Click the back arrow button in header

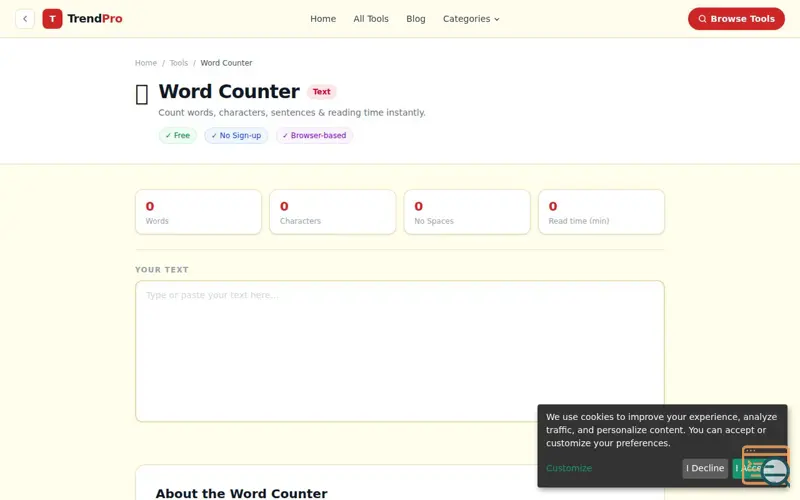point(25,19)
